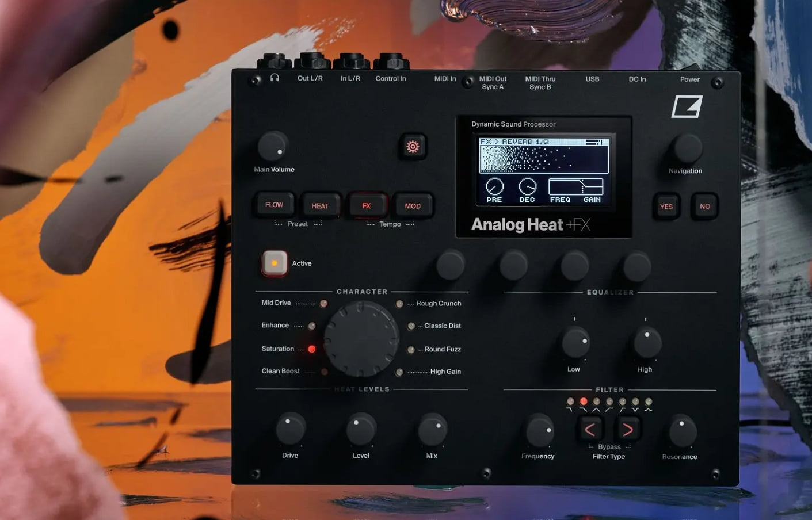
Task: Click the Control In label
Action: (x=391, y=79)
